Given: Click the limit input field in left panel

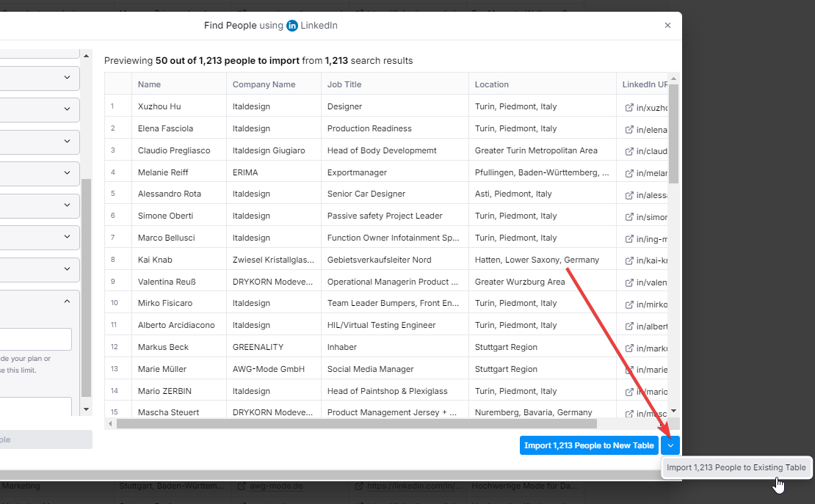Looking at the screenshot, I should (35, 339).
